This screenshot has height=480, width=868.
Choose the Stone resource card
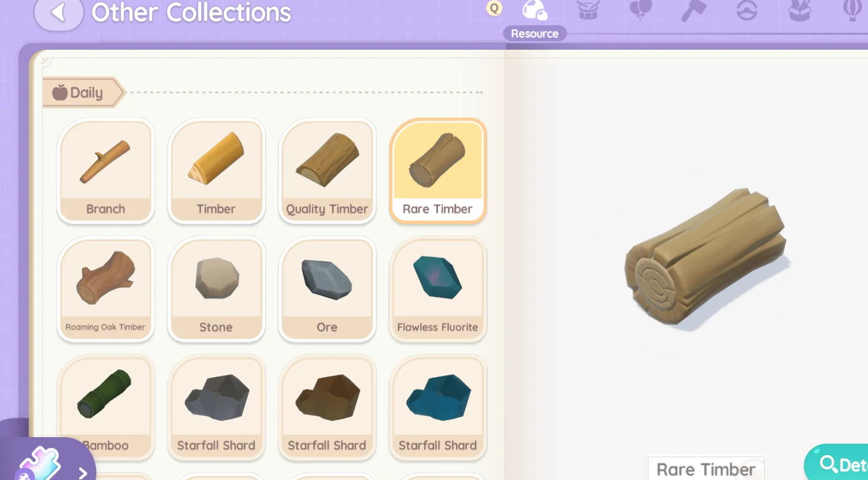tap(216, 289)
